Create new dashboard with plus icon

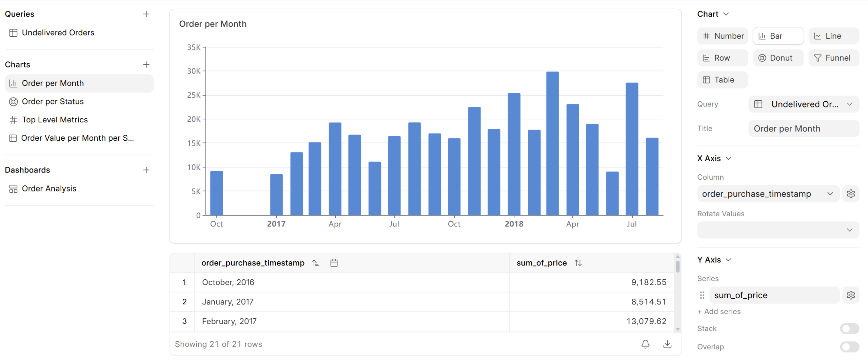146,170
